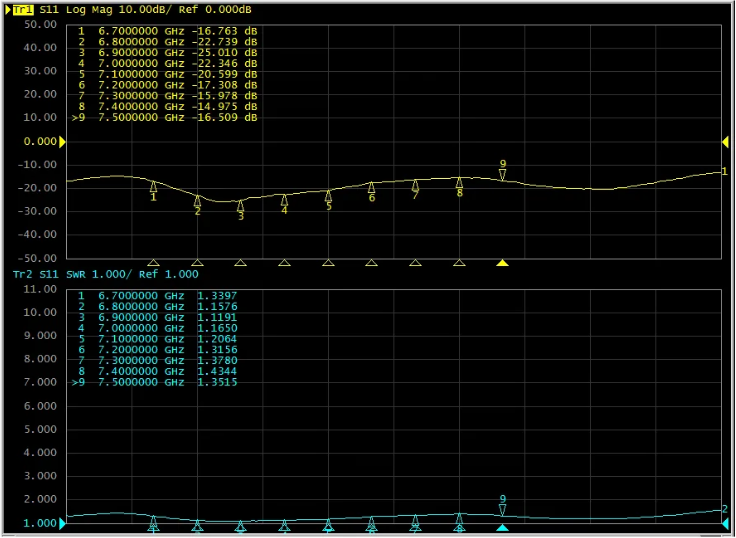736x538 pixels.
Task: Click marker 7 readout -15.978 dB
Action: (x=224, y=96)
